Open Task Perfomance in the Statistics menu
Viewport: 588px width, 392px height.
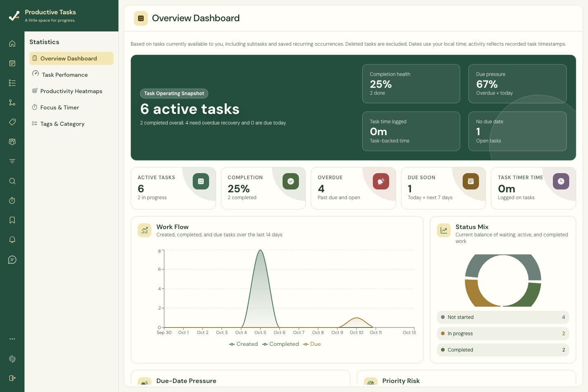coord(71,75)
